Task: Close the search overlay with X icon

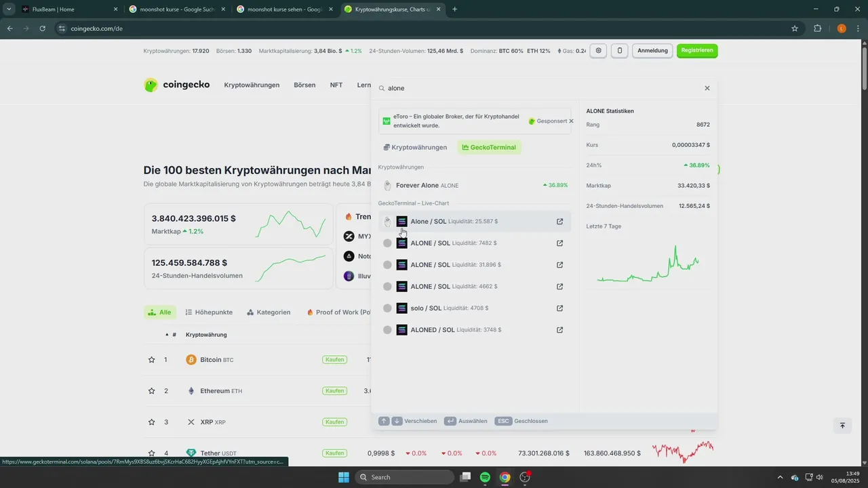Action: click(x=707, y=88)
